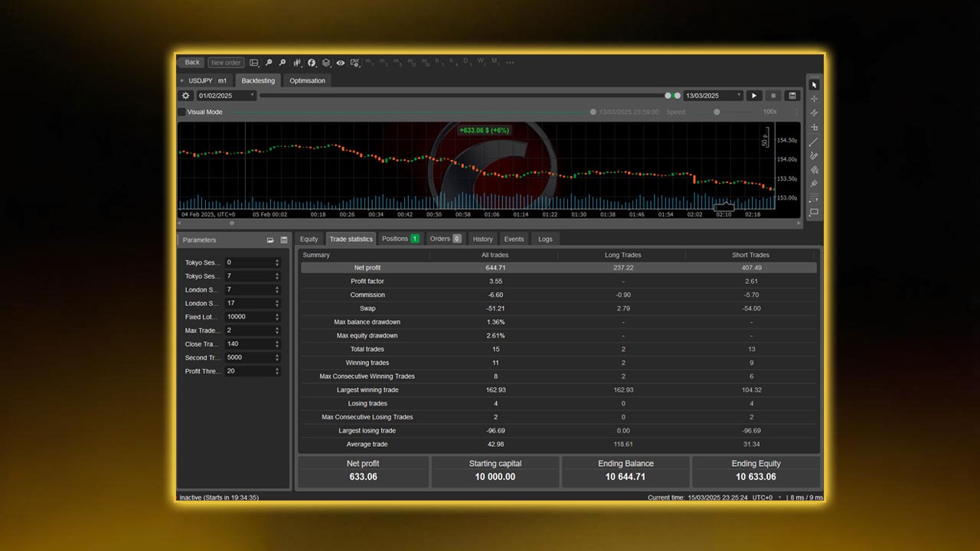Screen dimensions: 980x551
Task: Click the chart objects layers icon
Action: (x=327, y=62)
